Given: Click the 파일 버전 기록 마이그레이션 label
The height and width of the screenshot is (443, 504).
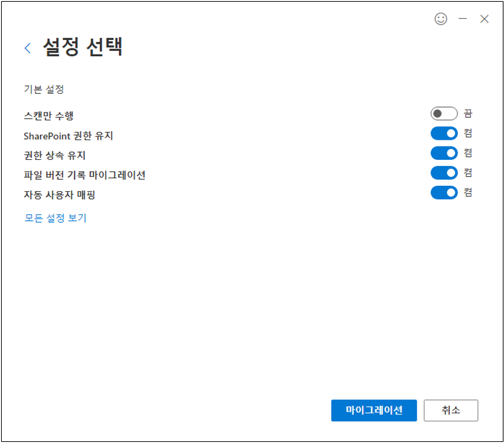Looking at the screenshot, I should click(x=85, y=176).
